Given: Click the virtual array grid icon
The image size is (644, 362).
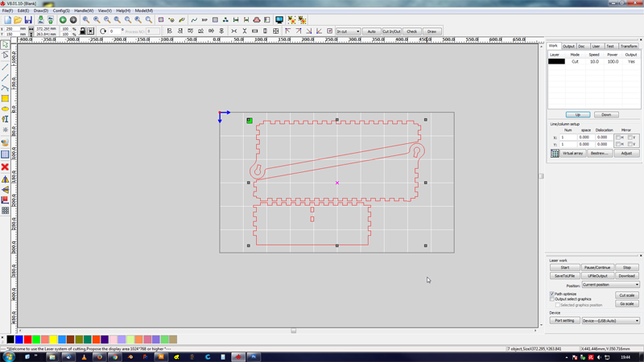Looking at the screenshot, I should pos(555,153).
